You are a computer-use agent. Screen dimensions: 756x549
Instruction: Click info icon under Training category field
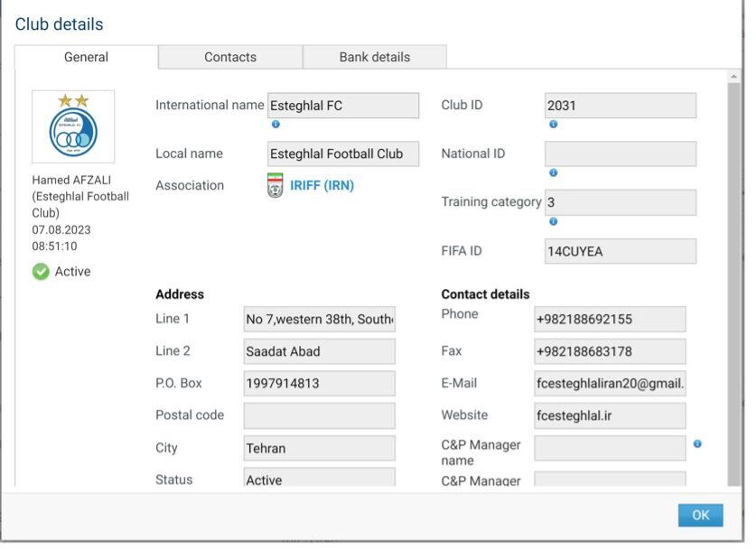coord(553,221)
